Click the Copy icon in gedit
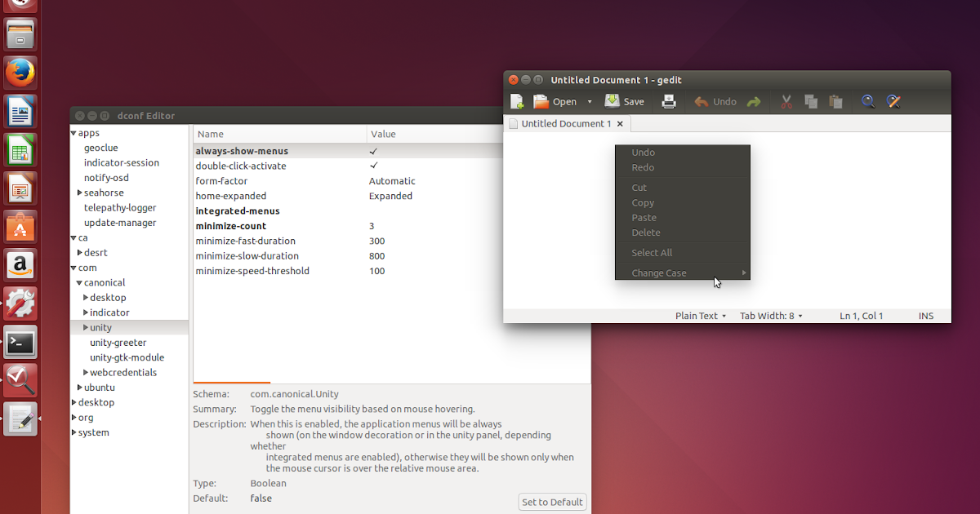This screenshot has height=514, width=980. [x=810, y=101]
